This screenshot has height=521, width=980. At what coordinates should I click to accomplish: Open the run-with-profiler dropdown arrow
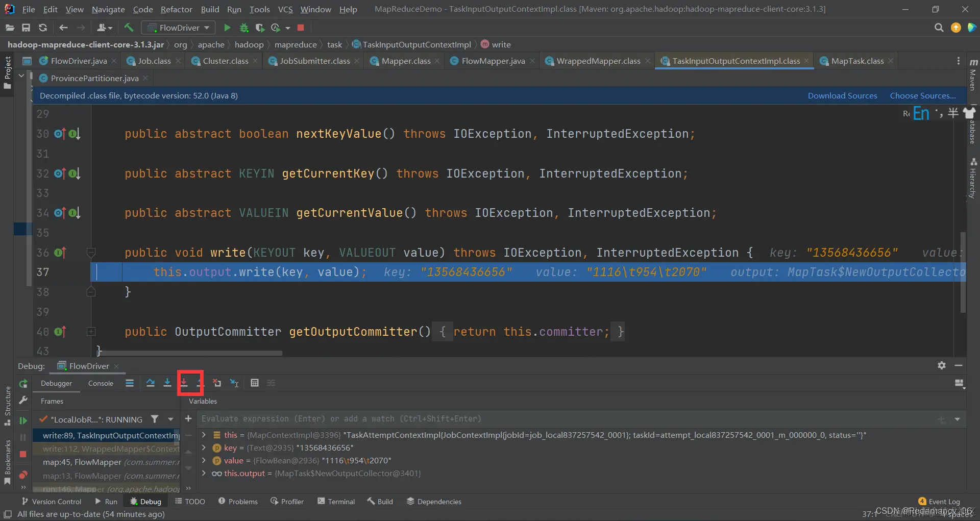(288, 28)
